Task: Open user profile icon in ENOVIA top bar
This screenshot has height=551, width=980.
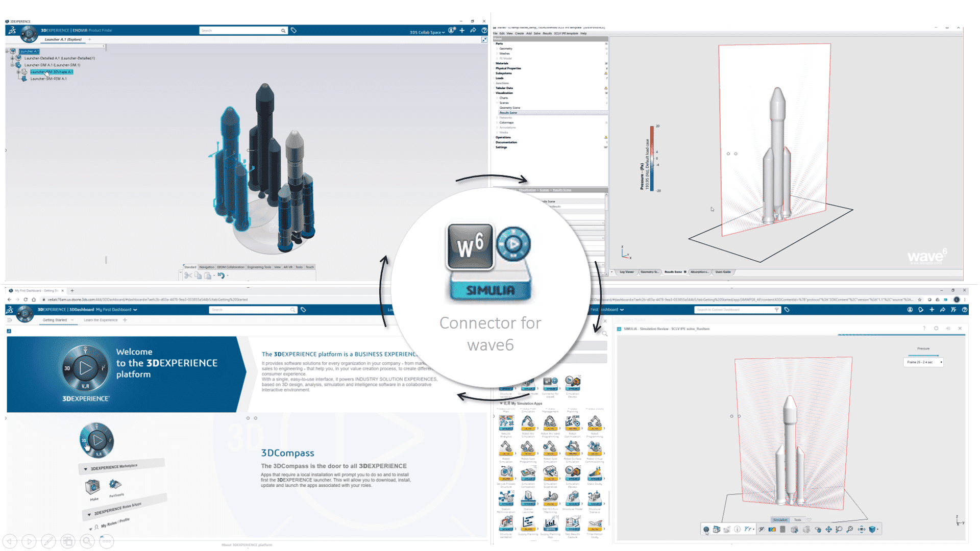Action: (452, 31)
